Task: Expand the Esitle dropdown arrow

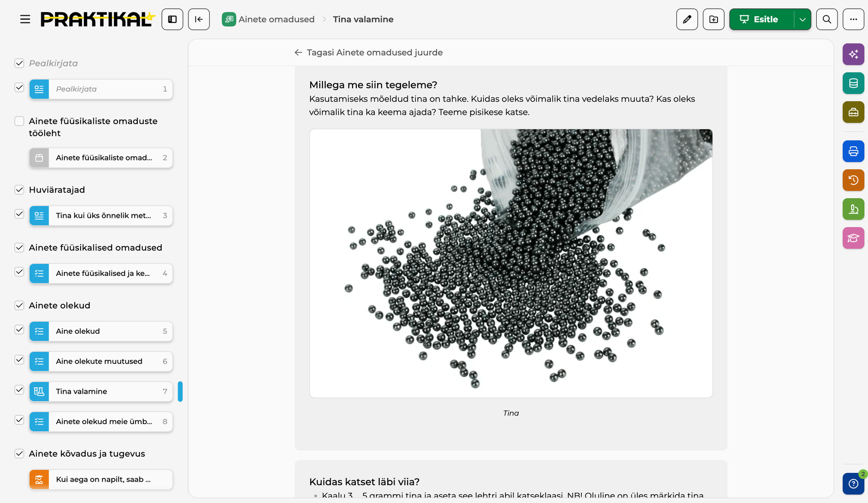Action: pos(802,20)
